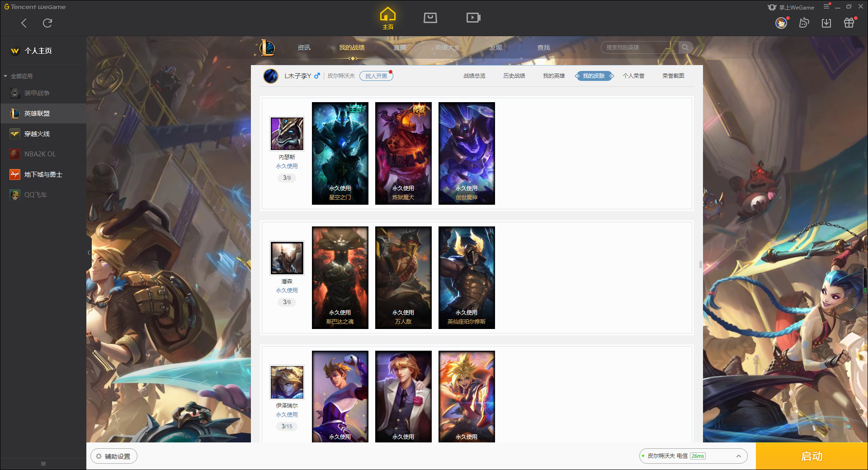Open the 我的英雄 sub-tab

[554, 76]
